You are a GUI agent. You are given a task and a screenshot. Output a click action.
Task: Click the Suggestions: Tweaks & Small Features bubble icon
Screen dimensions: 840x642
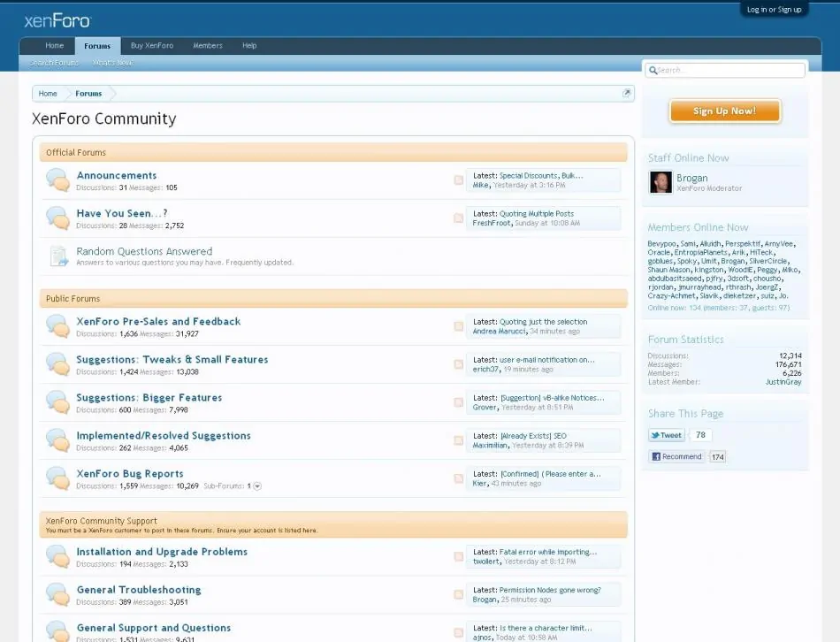coord(57,364)
